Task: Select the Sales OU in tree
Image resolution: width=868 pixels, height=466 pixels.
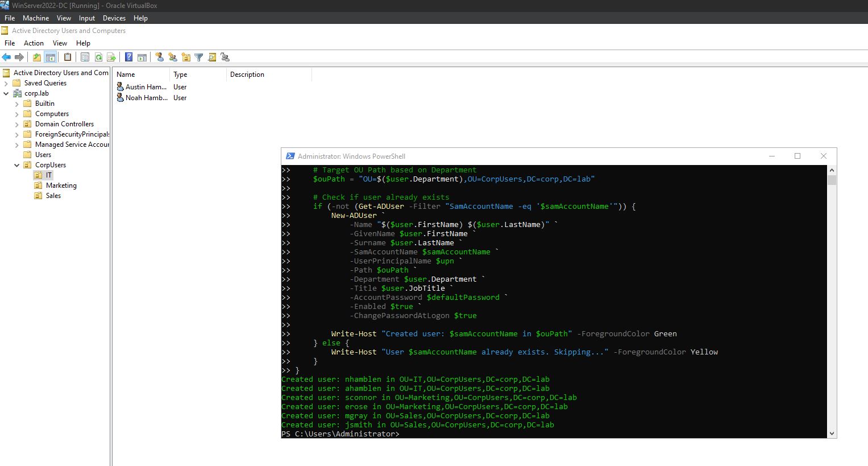Action: (53, 196)
